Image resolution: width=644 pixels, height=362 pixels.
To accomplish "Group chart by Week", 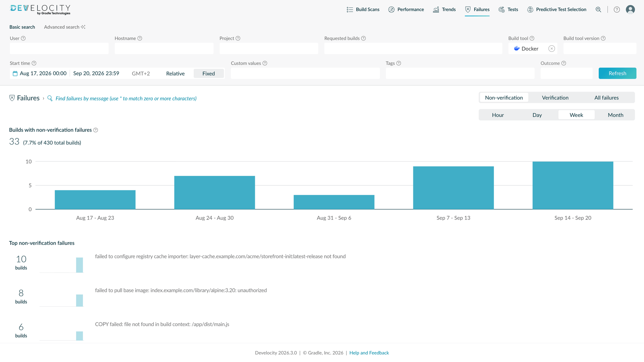I will (576, 115).
